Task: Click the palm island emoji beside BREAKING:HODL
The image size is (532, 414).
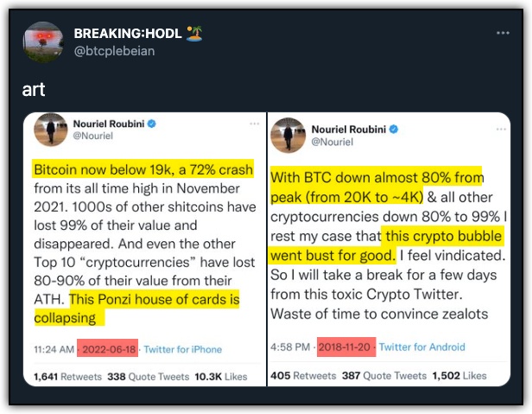Action: point(194,34)
